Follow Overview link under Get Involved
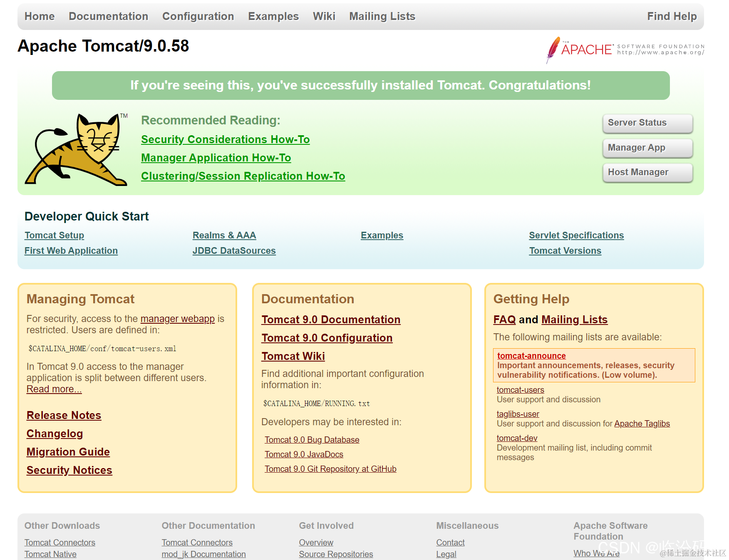 316,543
